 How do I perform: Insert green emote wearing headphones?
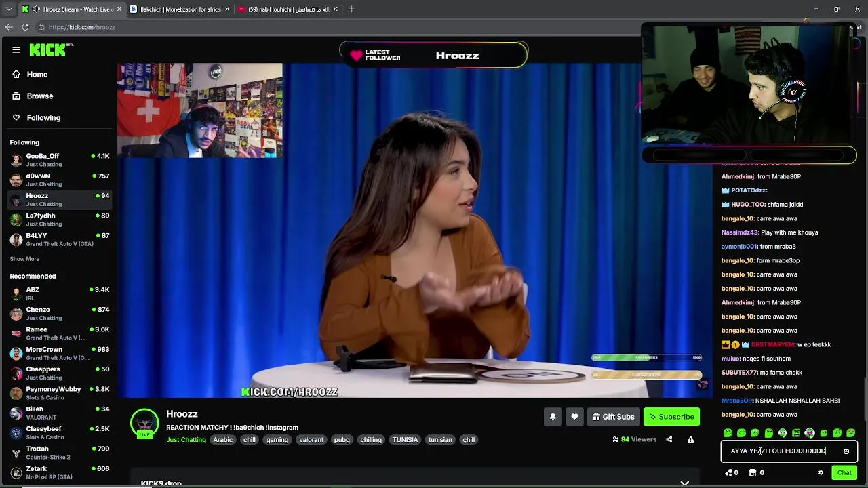783,432
